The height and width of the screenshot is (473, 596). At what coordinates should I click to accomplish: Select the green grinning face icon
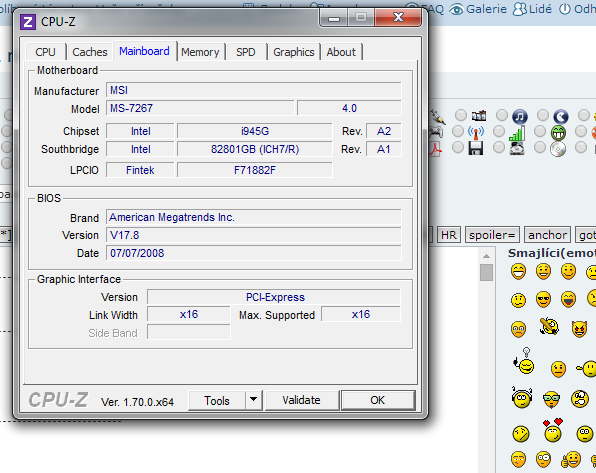point(558,133)
